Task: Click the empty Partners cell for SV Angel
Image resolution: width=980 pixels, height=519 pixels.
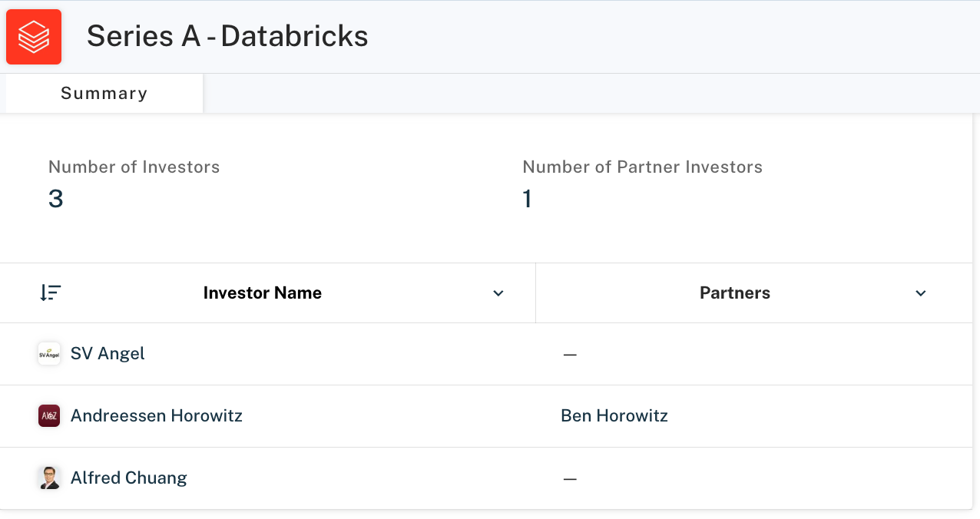Action: [570, 355]
